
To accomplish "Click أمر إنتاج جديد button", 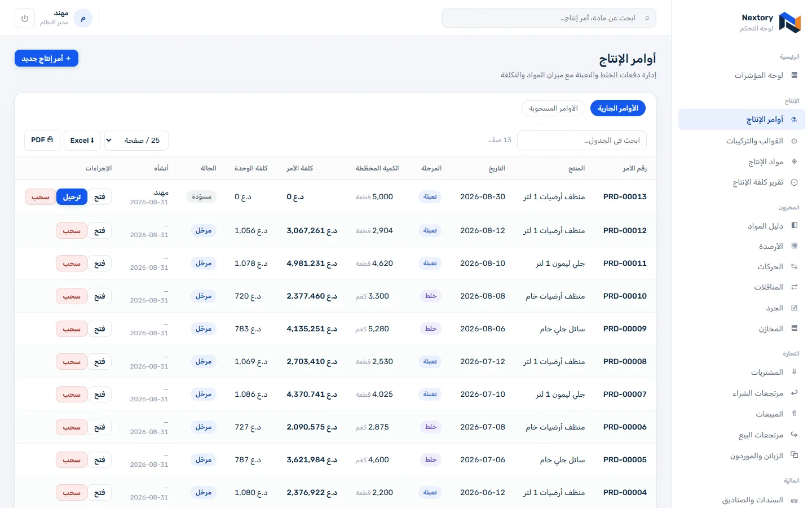I will click(46, 59).
